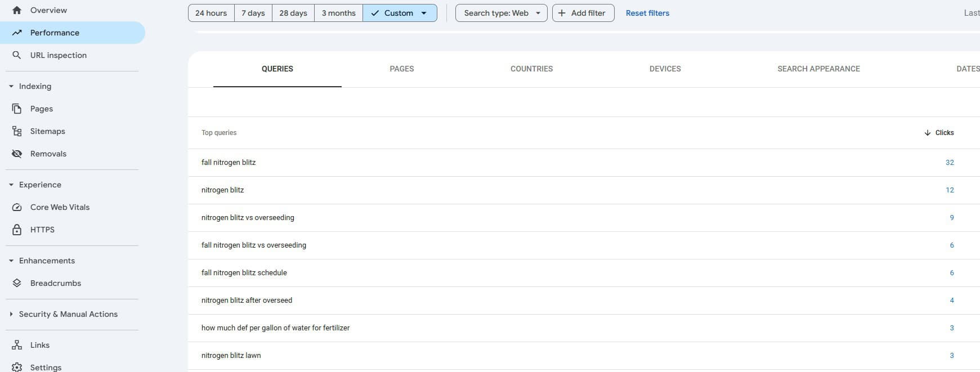Image resolution: width=980 pixels, height=372 pixels.
Task: Collapse the Indexing section
Action: click(x=11, y=86)
